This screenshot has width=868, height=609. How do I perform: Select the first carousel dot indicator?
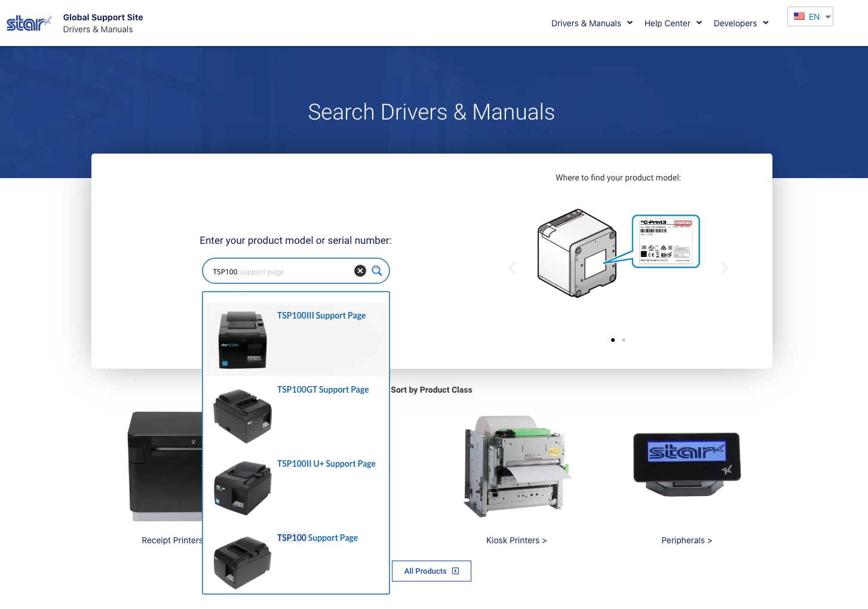613,340
